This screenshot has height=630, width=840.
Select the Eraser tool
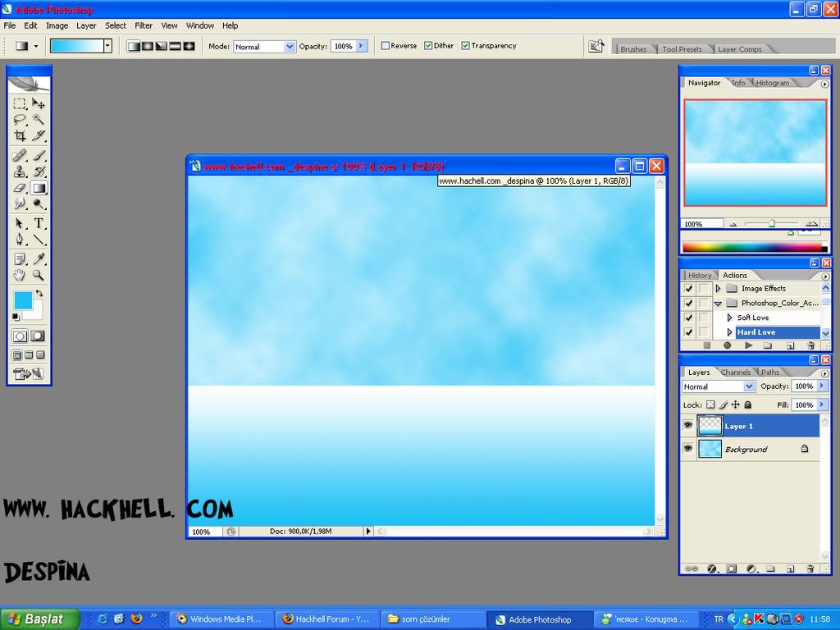pyautogui.click(x=20, y=188)
